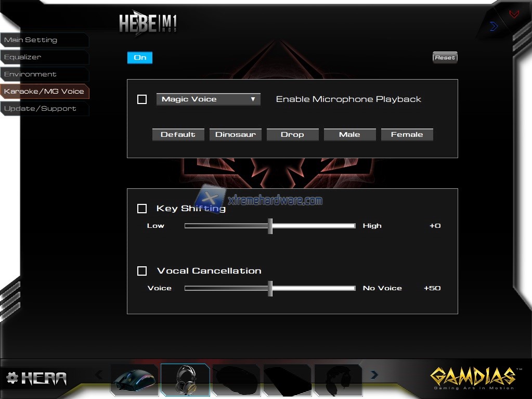The width and height of the screenshot is (532, 399).
Task: Select the silhouetted keyboard device thumbnail
Action: click(287, 381)
